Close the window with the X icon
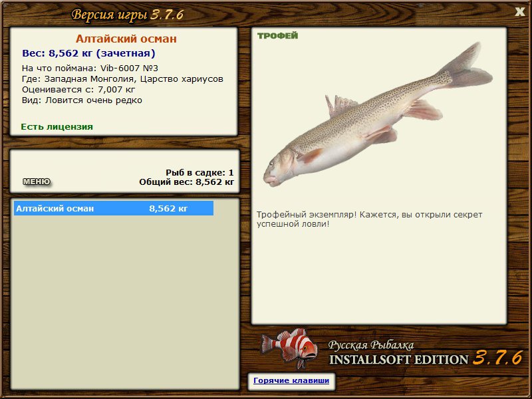This screenshot has width=532, height=399. point(519,11)
